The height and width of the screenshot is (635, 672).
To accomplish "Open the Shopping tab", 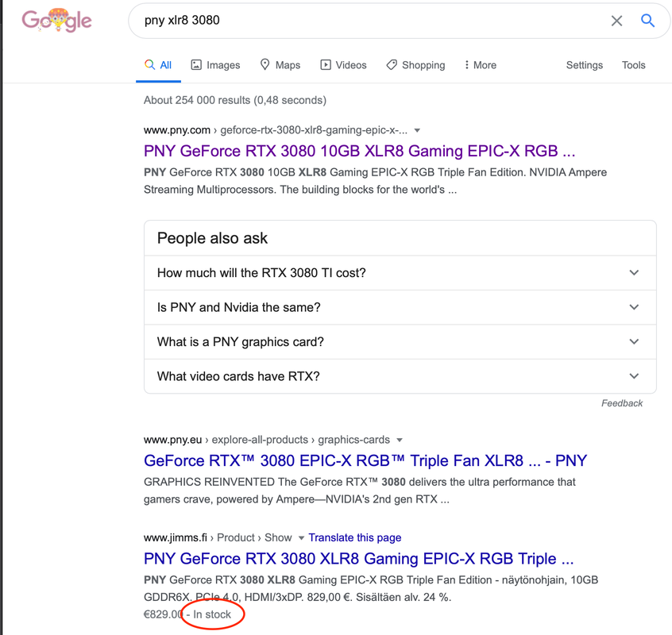I will coord(415,65).
